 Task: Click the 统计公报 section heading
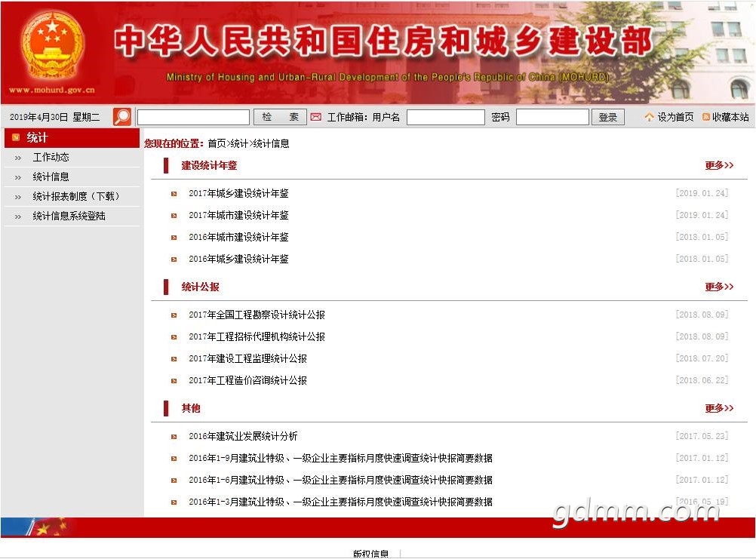pos(200,287)
